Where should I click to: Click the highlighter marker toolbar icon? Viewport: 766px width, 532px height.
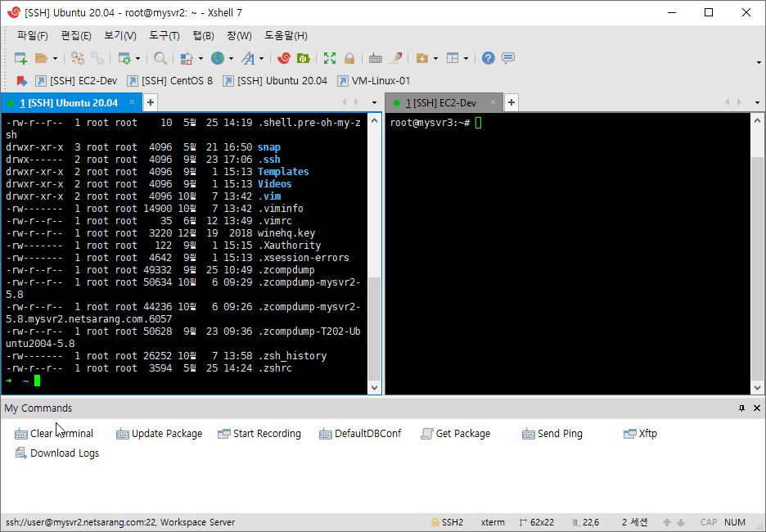click(396, 59)
